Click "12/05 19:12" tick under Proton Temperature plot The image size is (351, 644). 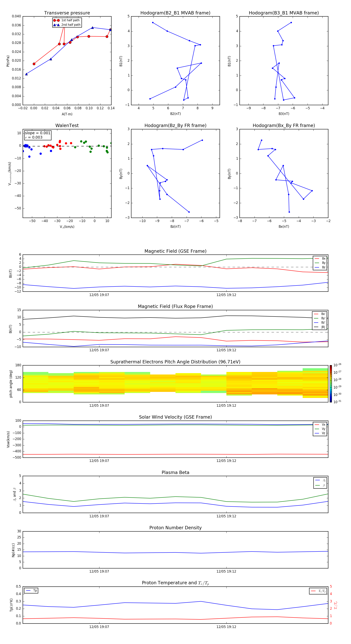[226, 627]
